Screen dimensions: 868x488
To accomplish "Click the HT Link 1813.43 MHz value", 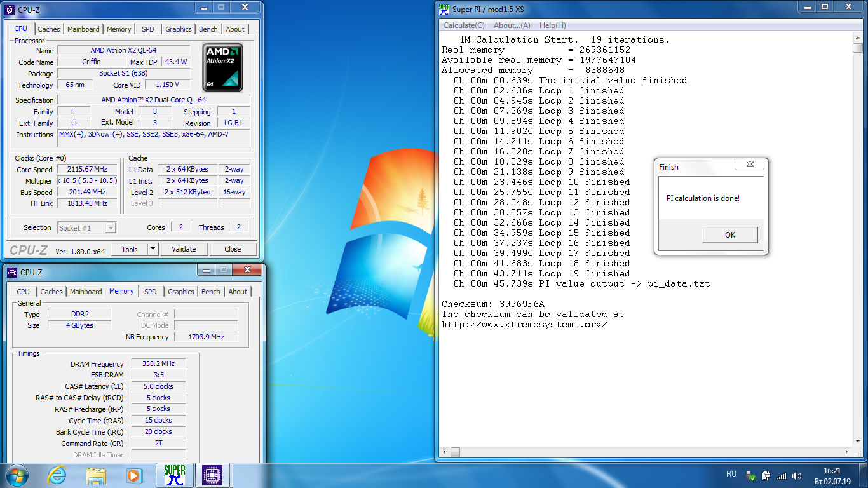I will click(x=88, y=203).
